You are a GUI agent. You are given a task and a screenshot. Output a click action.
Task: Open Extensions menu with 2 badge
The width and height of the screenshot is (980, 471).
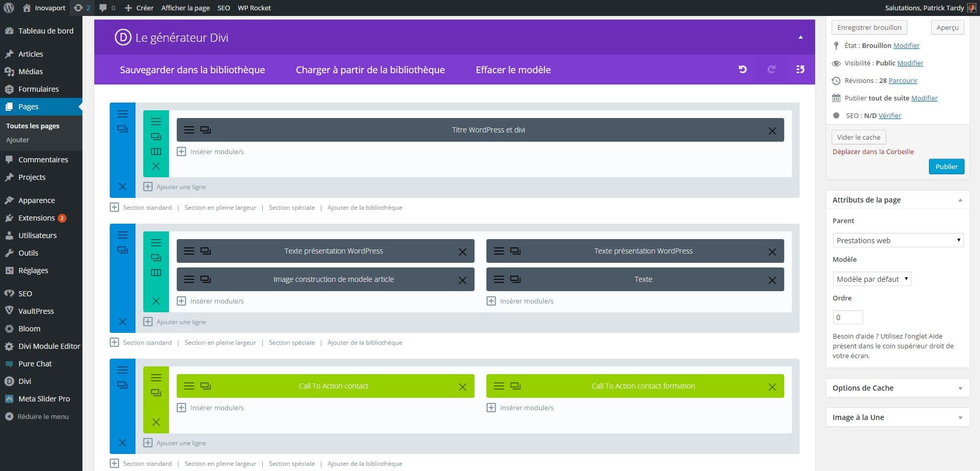[41, 218]
